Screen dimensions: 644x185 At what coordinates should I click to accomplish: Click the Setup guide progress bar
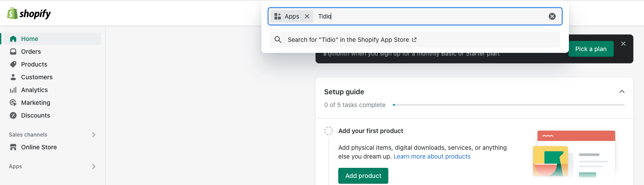click(509, 105)
